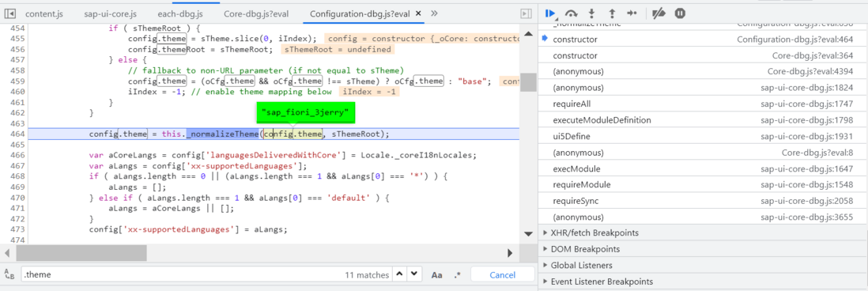Screen dimensions: 868x291
Task: Toggle the file navigator sidebar icon
Action: (x=9, y=13)
